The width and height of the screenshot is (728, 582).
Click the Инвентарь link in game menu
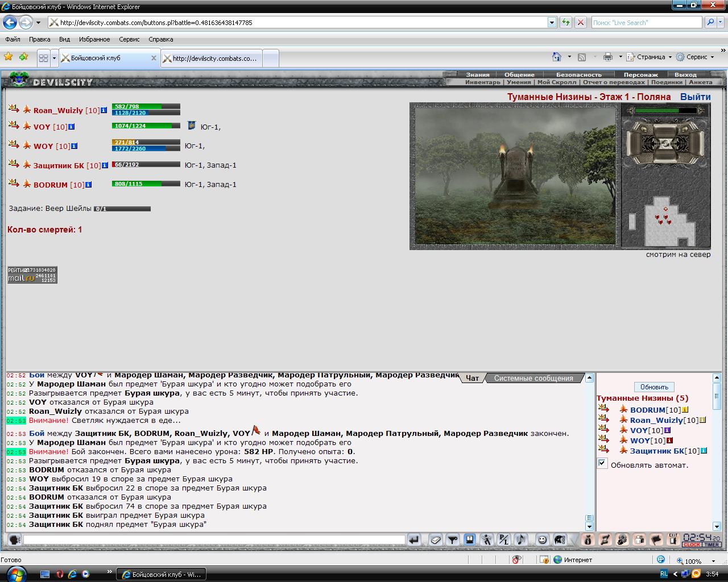point(483,82)
